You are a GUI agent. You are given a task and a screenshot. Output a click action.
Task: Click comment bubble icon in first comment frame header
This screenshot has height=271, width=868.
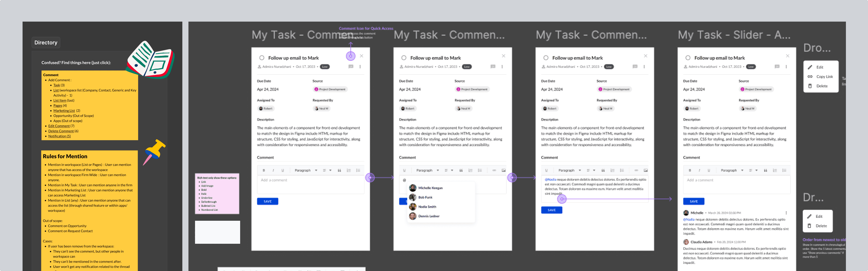click(351, 67)
